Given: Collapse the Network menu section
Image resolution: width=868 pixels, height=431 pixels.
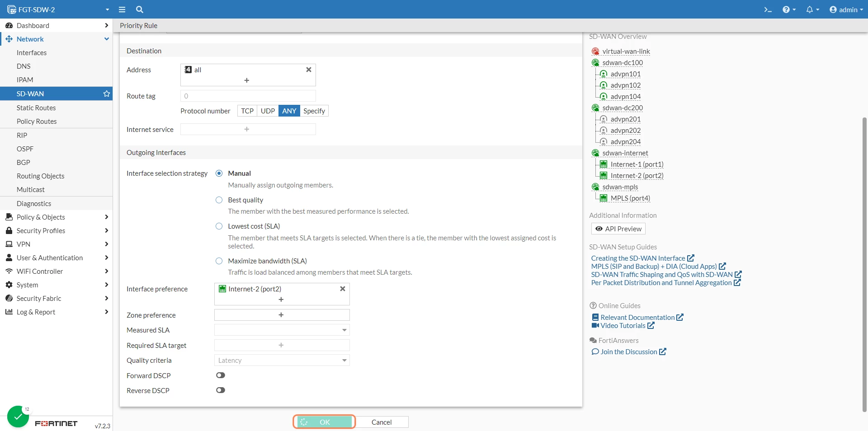Looking at the screenshot, I should (x=107, y=39).
